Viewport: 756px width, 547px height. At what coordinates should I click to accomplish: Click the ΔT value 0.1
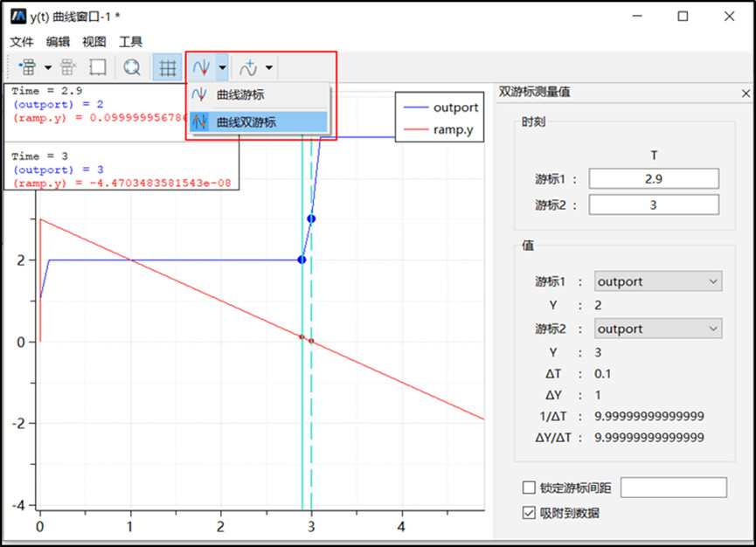[603, 374]
